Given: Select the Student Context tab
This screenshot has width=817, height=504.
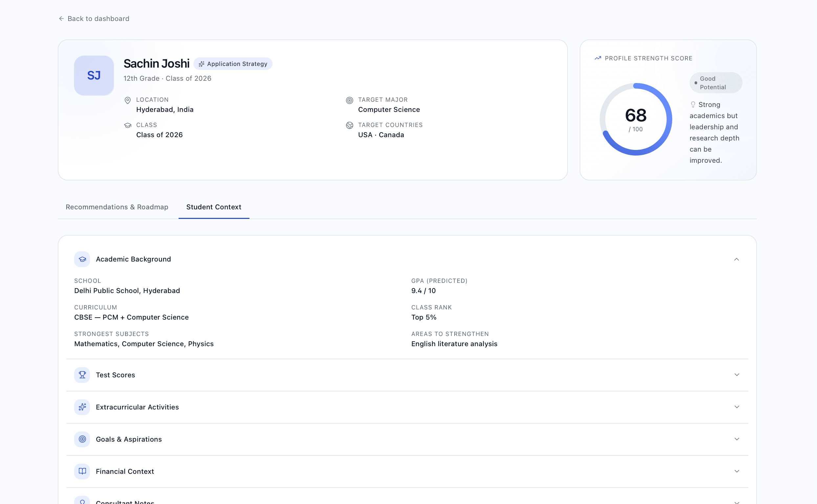Looking at the screenshot, I should pos(214,207).
